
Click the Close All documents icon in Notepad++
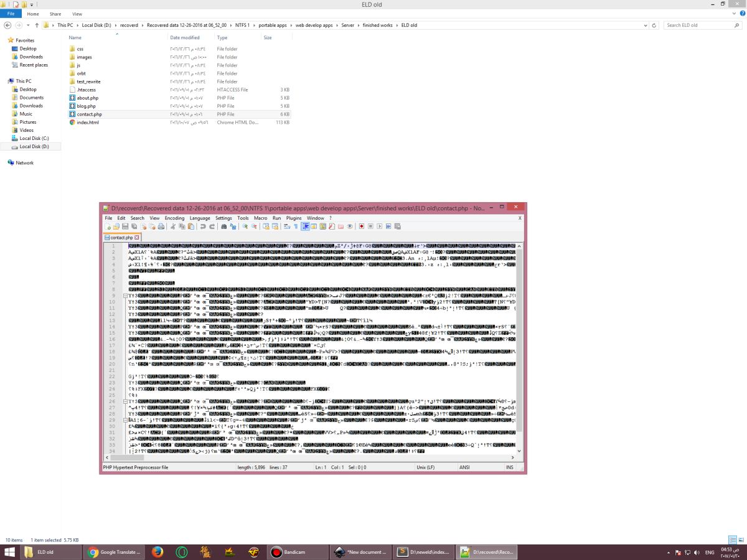click(153, 226)
